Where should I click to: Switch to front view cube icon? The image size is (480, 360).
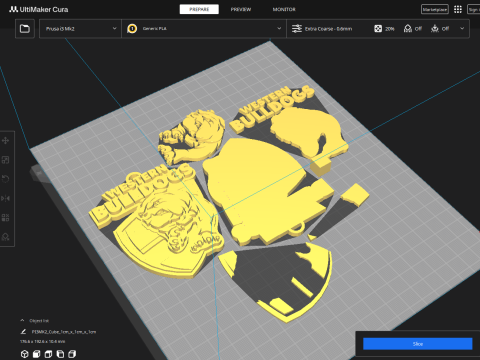[37, 354]
